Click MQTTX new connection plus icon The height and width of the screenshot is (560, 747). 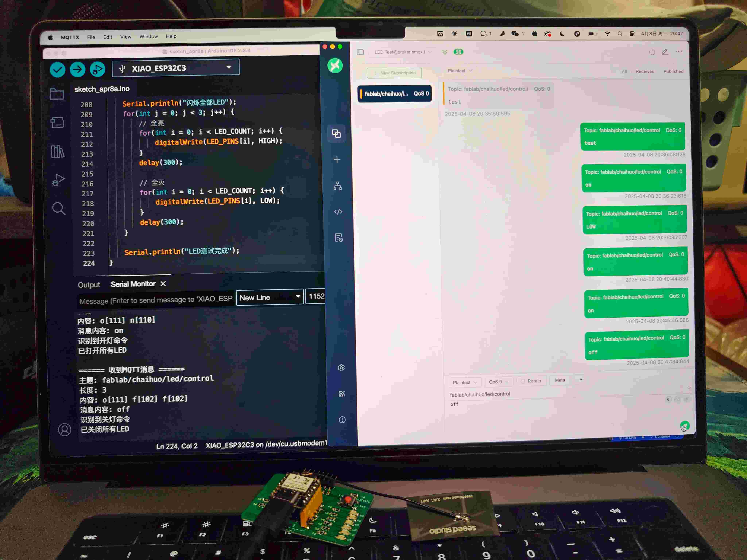pos(337,160)
